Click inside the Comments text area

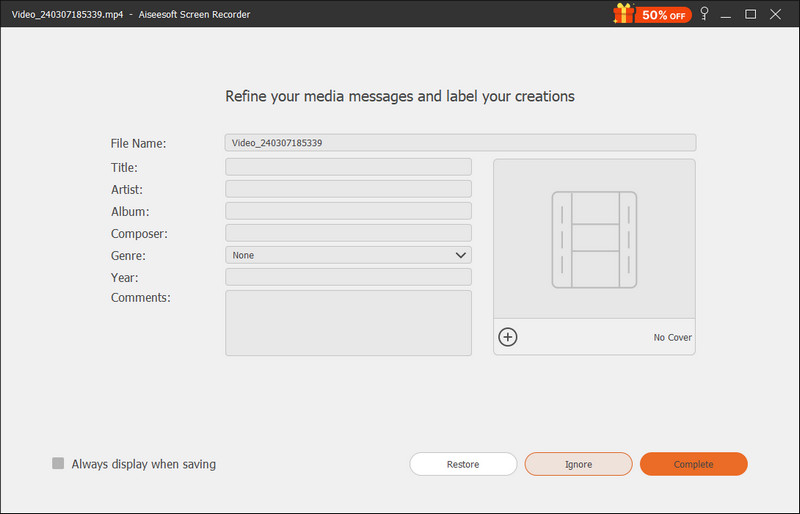tap(348, 323)
